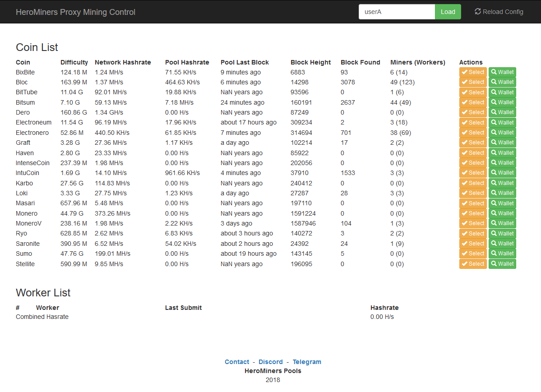
Task: Select the Dero coin
Action: [x=473, y=112]
